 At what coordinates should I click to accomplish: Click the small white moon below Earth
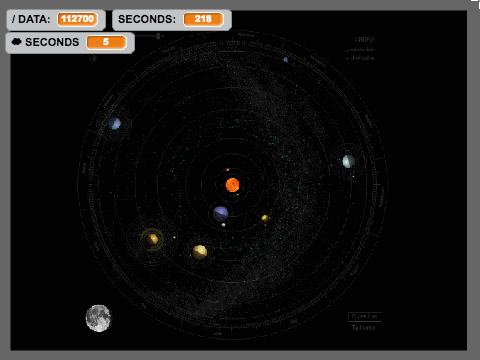click(223, 225)
